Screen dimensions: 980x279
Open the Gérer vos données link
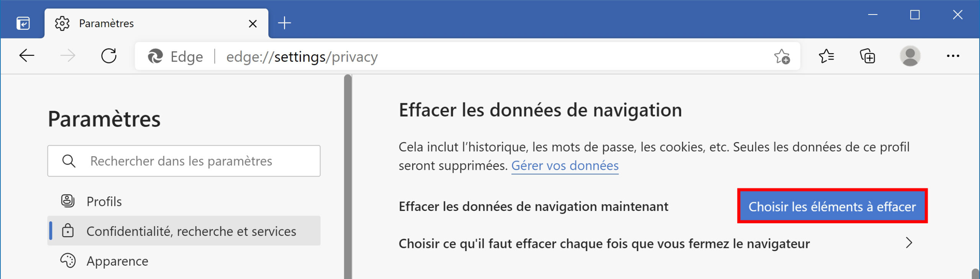565,166
